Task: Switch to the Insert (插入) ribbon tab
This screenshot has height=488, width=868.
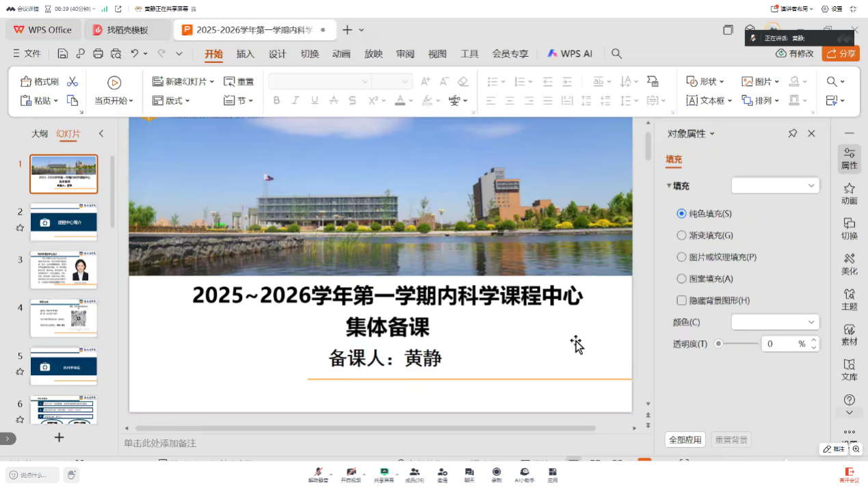Action: [x=245, y=53]
